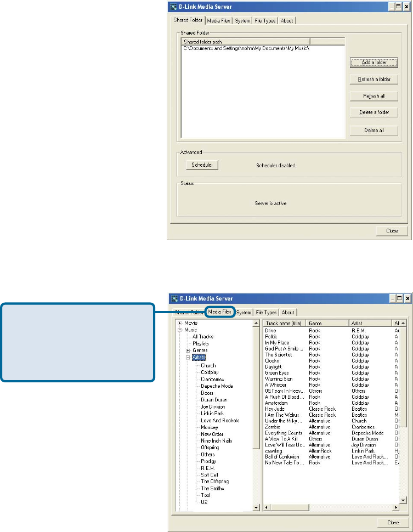Open System tab in upper window
Image resolution: width=413 pixels, height=532 pixels.
242,21
